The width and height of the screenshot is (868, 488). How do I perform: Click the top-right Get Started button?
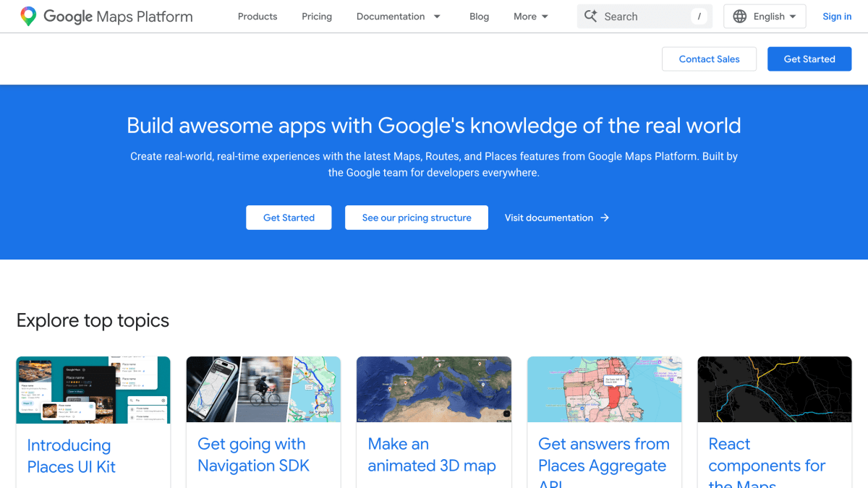(x=809, y=59)
